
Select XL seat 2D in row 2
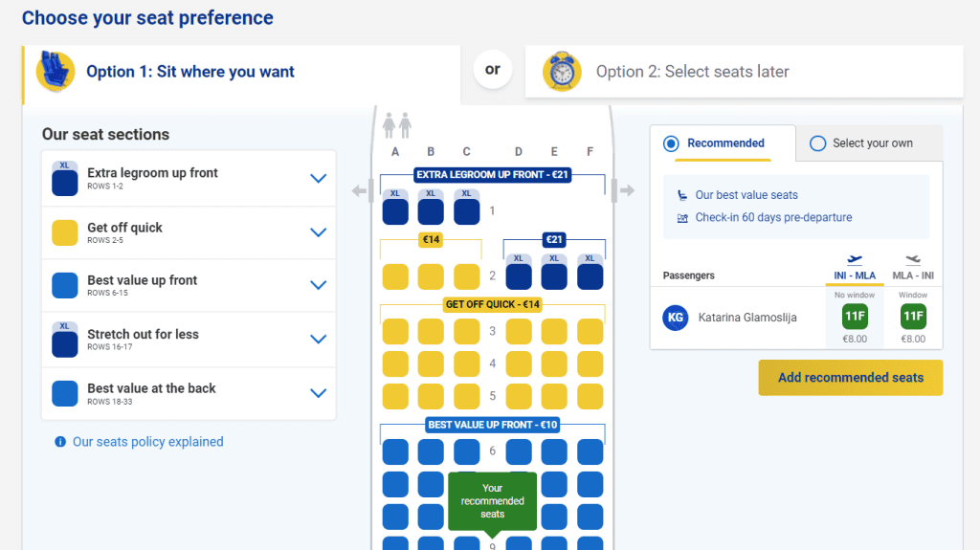(518, 272)
